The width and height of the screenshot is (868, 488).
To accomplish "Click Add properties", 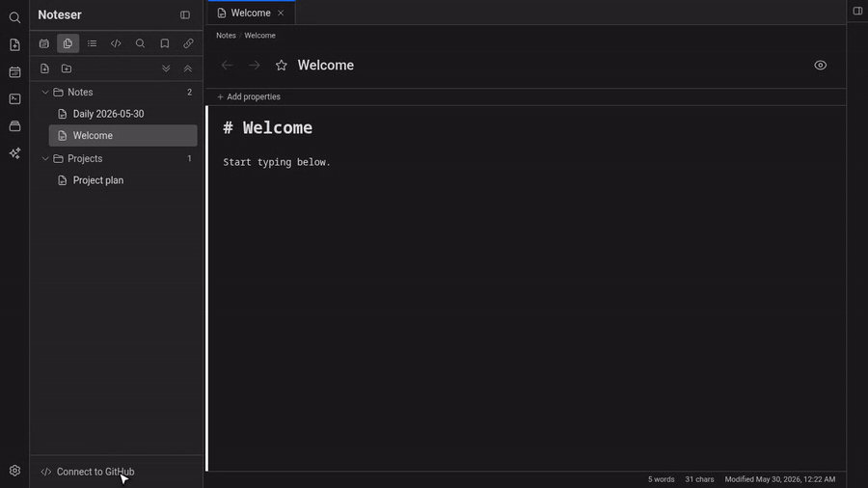I will 249,96.
